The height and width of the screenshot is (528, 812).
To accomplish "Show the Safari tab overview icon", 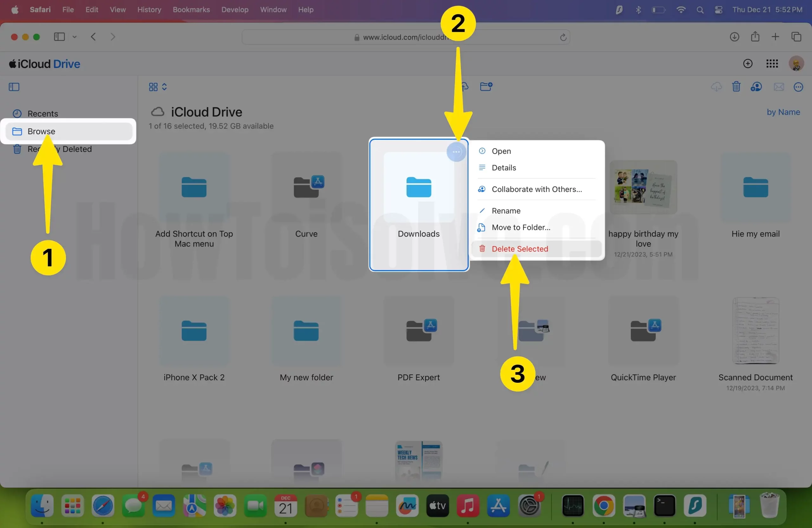I will tap(796, 36).
